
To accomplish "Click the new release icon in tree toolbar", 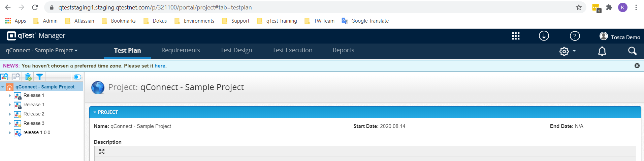I will tap(4, 77).
